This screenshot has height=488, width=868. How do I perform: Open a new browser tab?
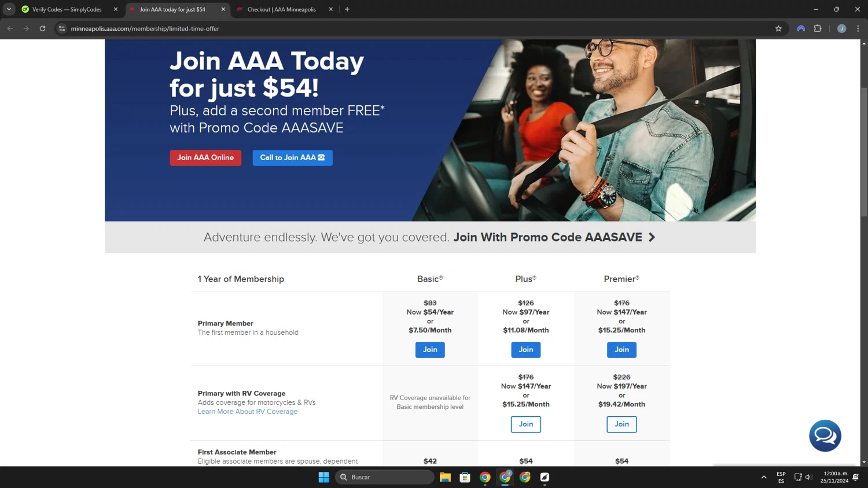[x=347, y=9]
